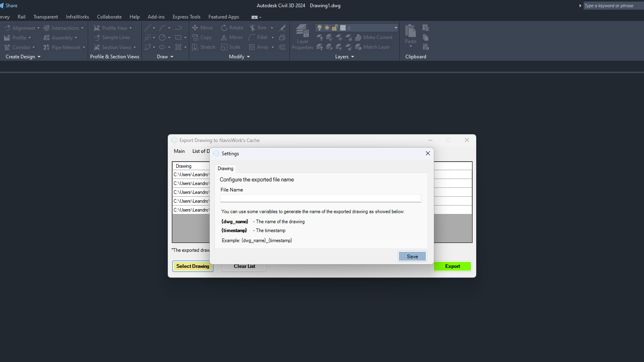The width and height of the screenshot is (644, 362).
Task: Expand the Layers panel
Action: tap(345, 57)
